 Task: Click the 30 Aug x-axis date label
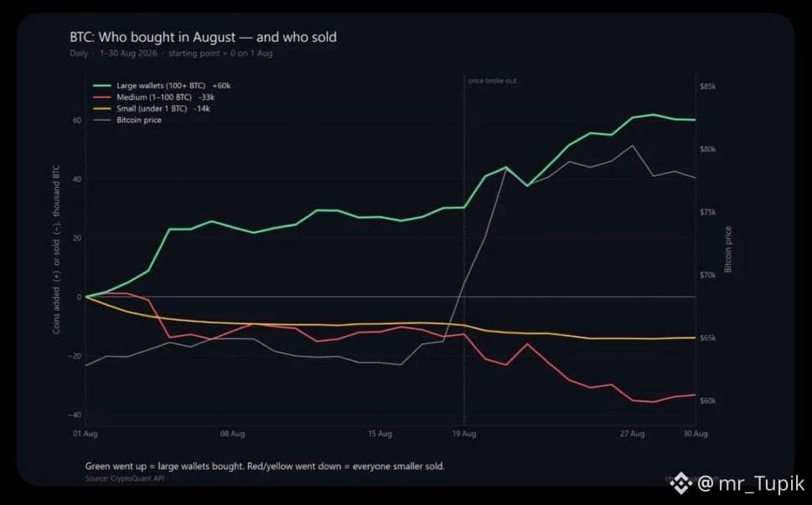696,434
